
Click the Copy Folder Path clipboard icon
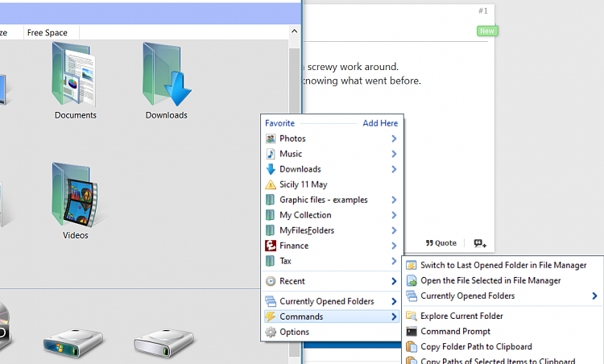[412, 346]
